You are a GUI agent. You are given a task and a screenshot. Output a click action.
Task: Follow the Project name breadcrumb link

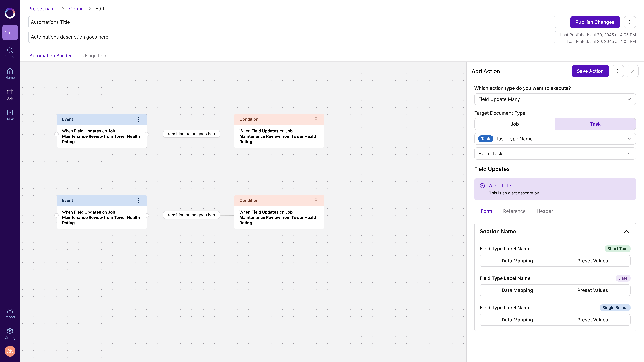pyautogui.click(x=43, y=9)
